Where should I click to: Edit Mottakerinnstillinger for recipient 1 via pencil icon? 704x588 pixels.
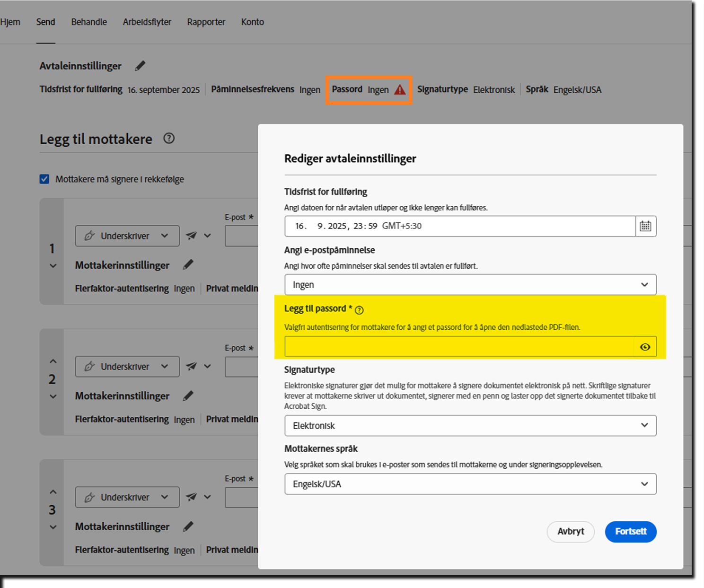point(188,265)
